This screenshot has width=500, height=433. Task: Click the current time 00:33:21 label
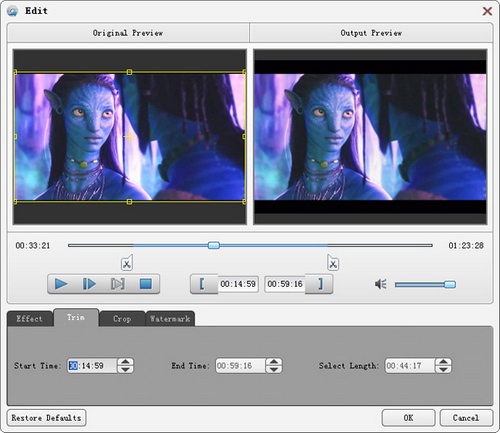pyautogui.click(x=33, y=246)
